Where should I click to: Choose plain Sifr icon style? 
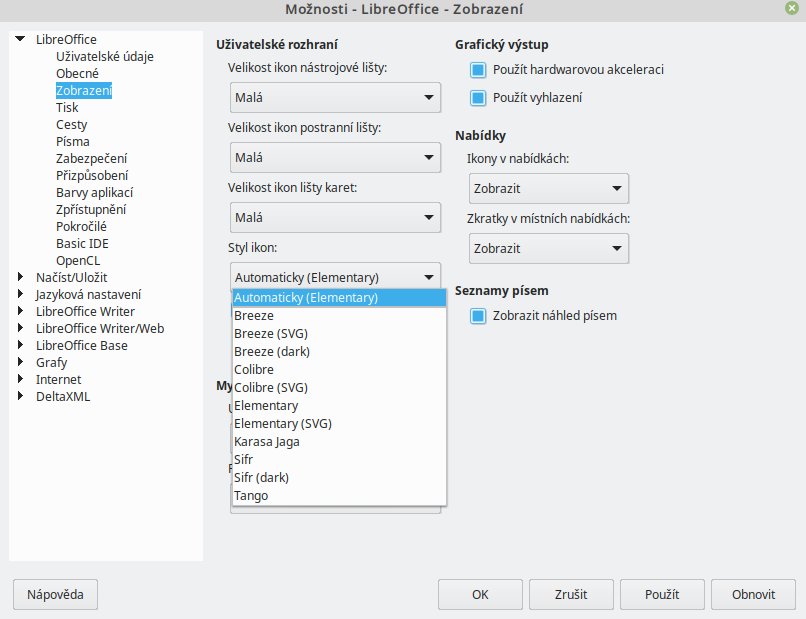click(x=339, y=460)
